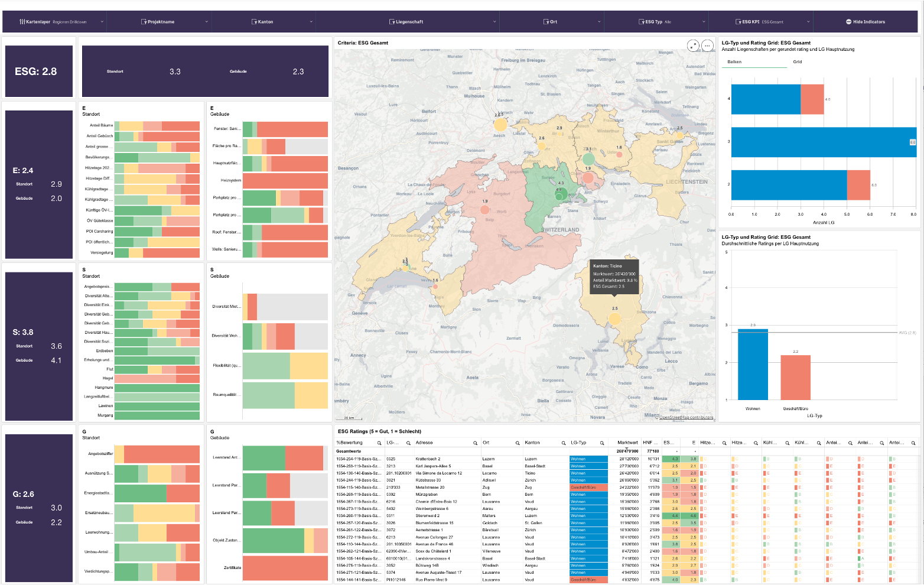Search the LG-... ID column

click(409, 443)
